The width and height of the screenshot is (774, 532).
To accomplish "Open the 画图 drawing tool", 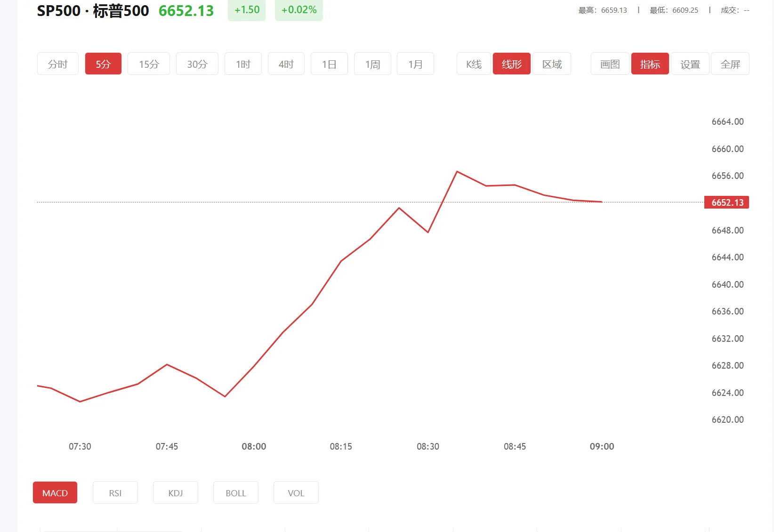I will tap(609, 64).
